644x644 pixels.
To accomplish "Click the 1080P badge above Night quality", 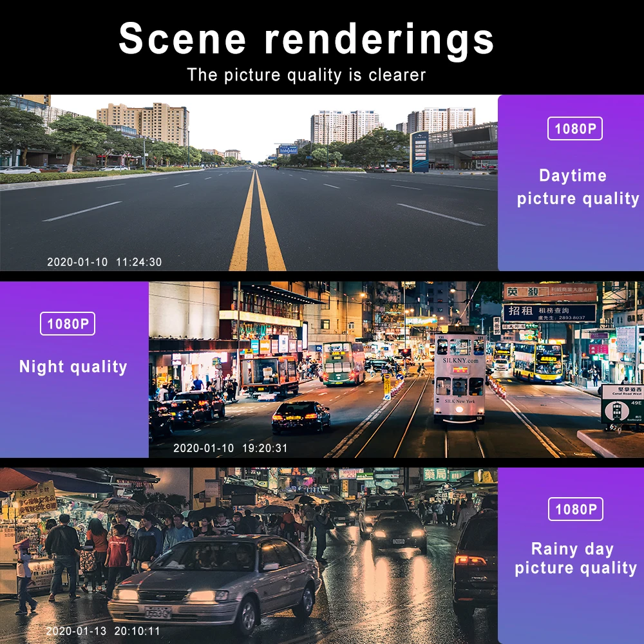I will click(68, 324).
